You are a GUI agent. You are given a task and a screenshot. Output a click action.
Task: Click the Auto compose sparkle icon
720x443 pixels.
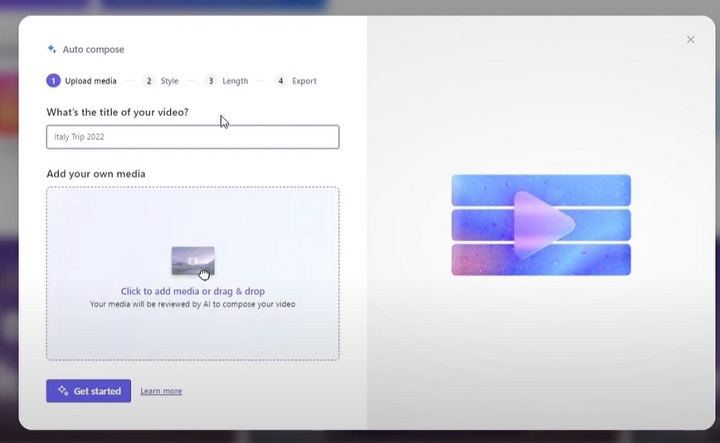pyautogui.click(x=51, y=49)
